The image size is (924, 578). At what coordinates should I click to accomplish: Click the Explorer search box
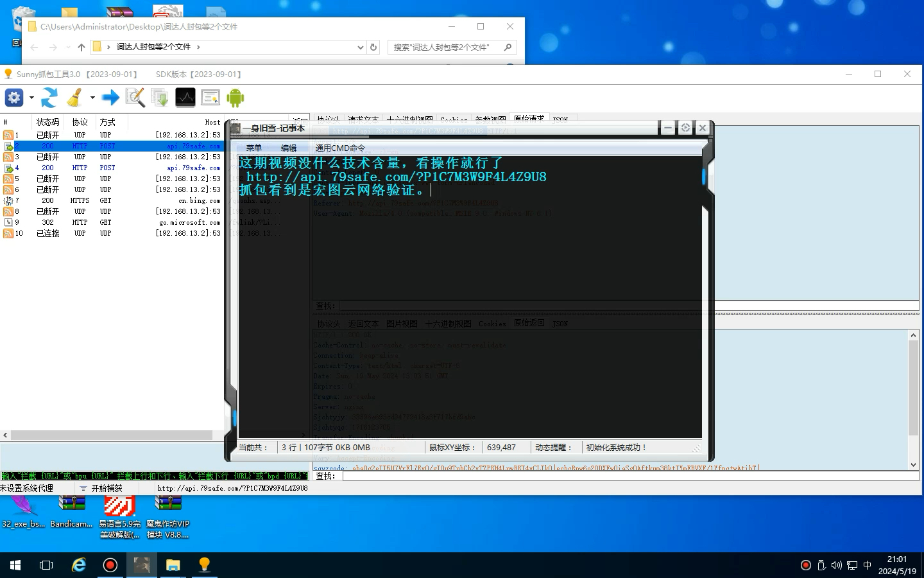[x=452, y=47]
